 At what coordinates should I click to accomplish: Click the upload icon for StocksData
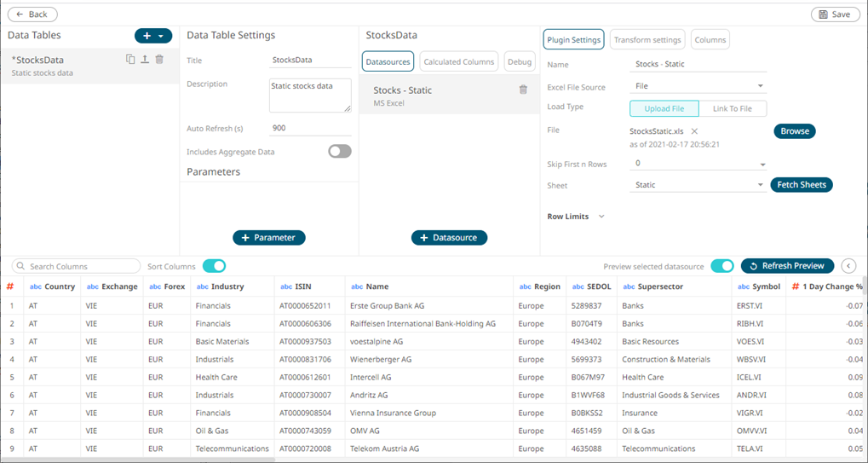coord(145,60)
